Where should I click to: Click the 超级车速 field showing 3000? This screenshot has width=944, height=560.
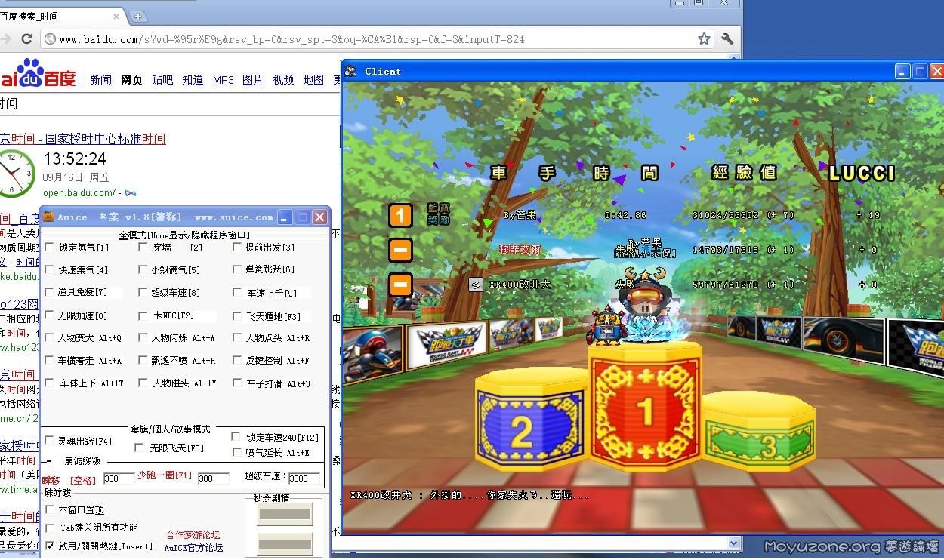304,478
